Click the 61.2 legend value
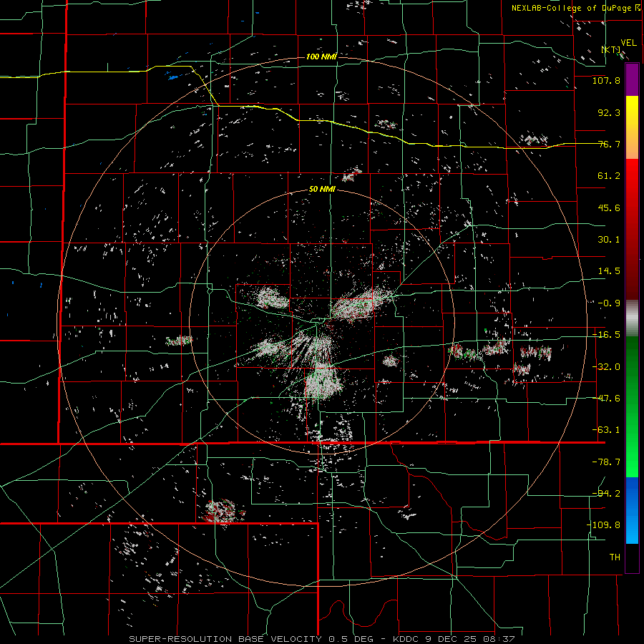The height and width of the screenshot is (644, 644). coord(609,176)
